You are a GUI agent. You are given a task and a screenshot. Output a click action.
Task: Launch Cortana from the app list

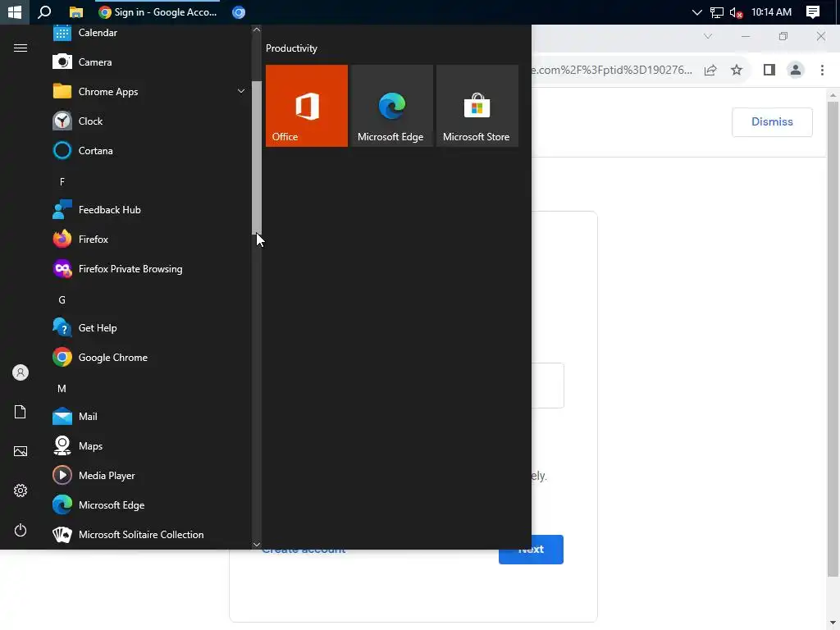150,151
